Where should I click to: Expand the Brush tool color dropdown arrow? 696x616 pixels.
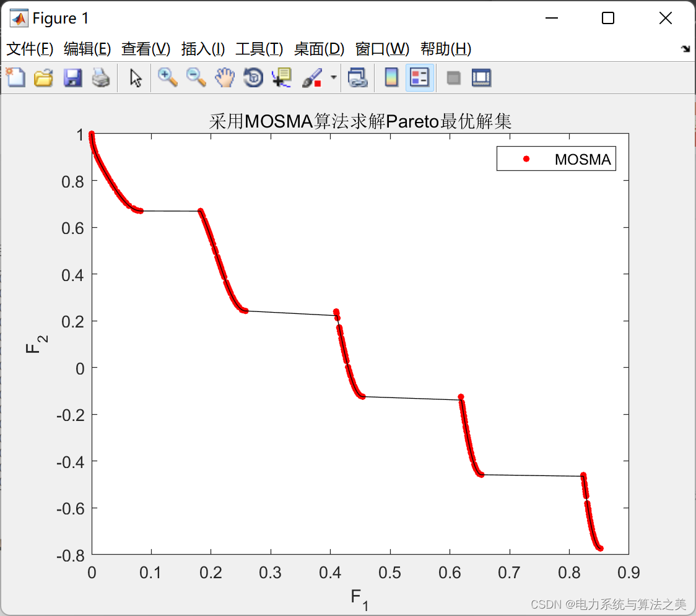(x=334, y=77)
